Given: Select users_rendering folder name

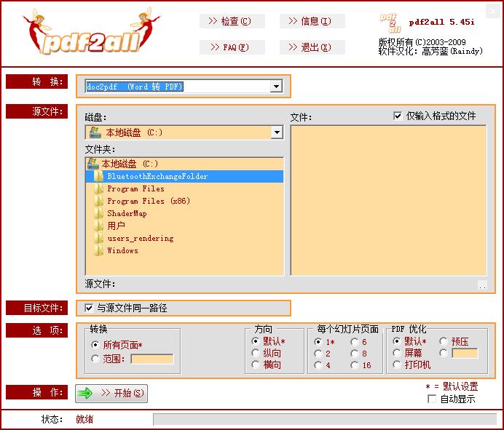Looking at the screenshot, I should tap(141, 238).
